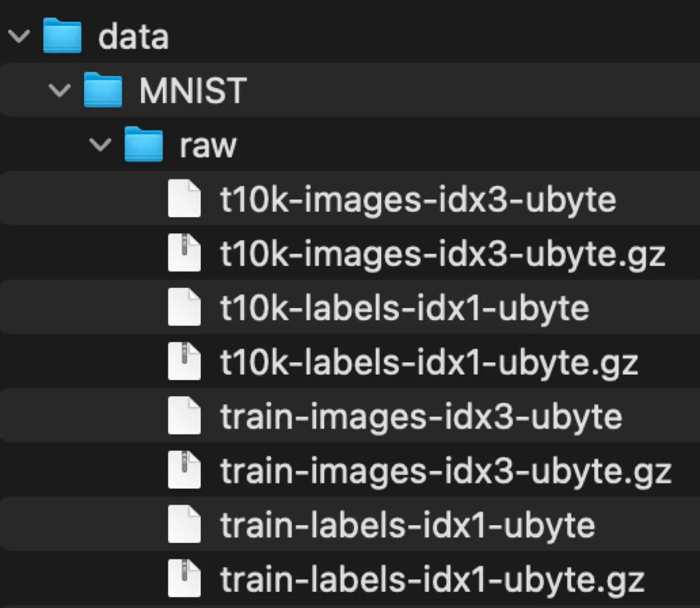Image resolution: width=700 pixels, height=608 pixels.
Task: Select file t10k-images-idx3-ubyte
Action: tap(418, 200)
